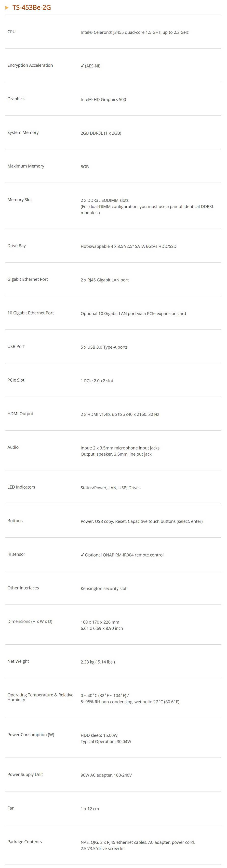Click the HDMI Output row label
Image resolution: width=227 pixels, height=868 pixels.
[20, 414]
